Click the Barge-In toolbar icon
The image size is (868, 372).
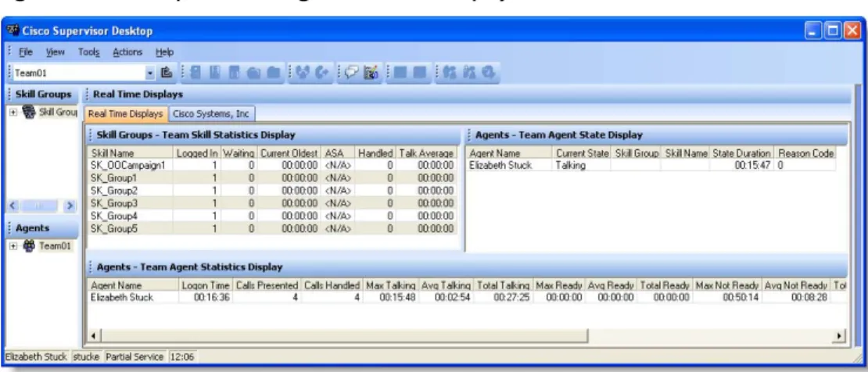302,73
